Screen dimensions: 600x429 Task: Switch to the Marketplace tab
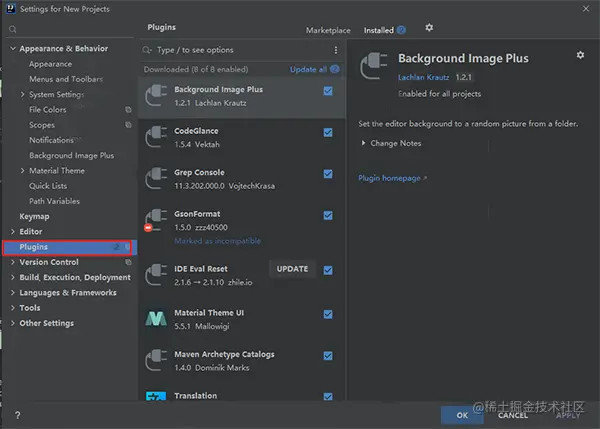pyautogui.click(x=328, y=30)
